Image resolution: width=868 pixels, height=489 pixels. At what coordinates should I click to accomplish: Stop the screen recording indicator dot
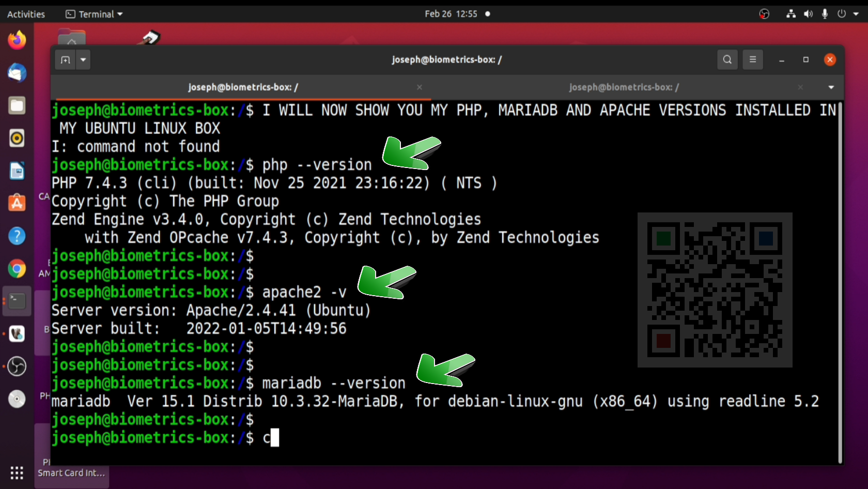pyautogui.click(x=487, y=14)
